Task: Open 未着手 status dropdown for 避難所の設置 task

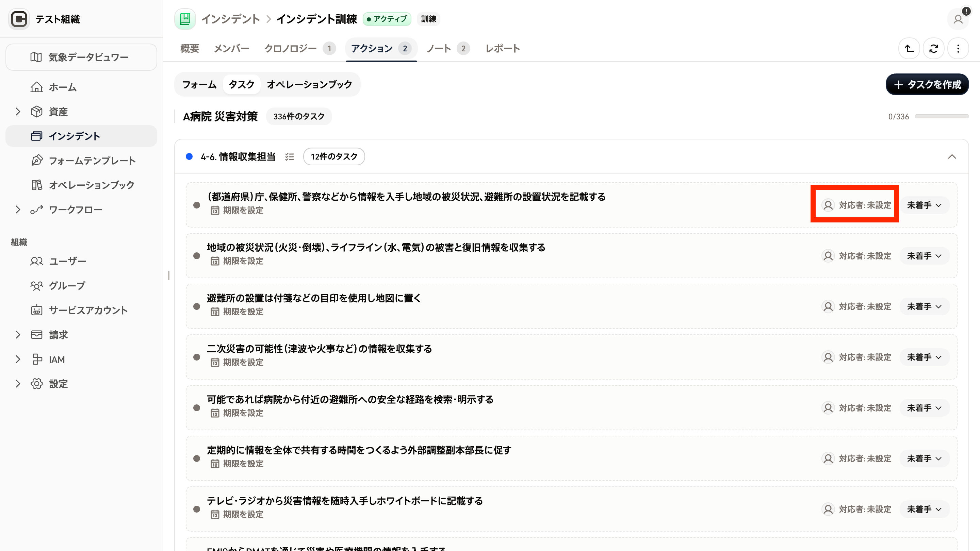Action: tap(925, 306)
